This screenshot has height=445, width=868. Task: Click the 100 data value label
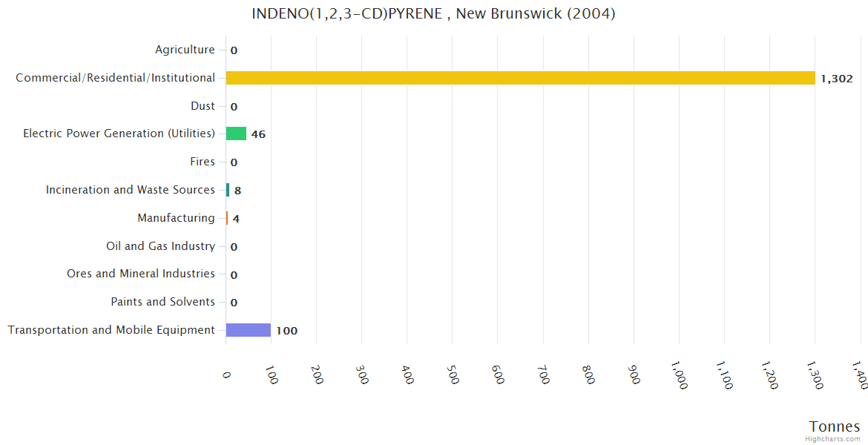click(x=287, y=331)
